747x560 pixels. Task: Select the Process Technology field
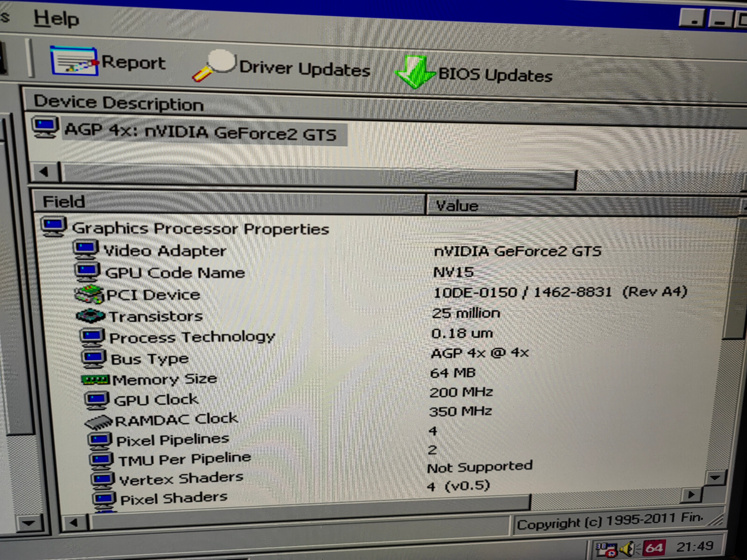(x=192, y=337)
